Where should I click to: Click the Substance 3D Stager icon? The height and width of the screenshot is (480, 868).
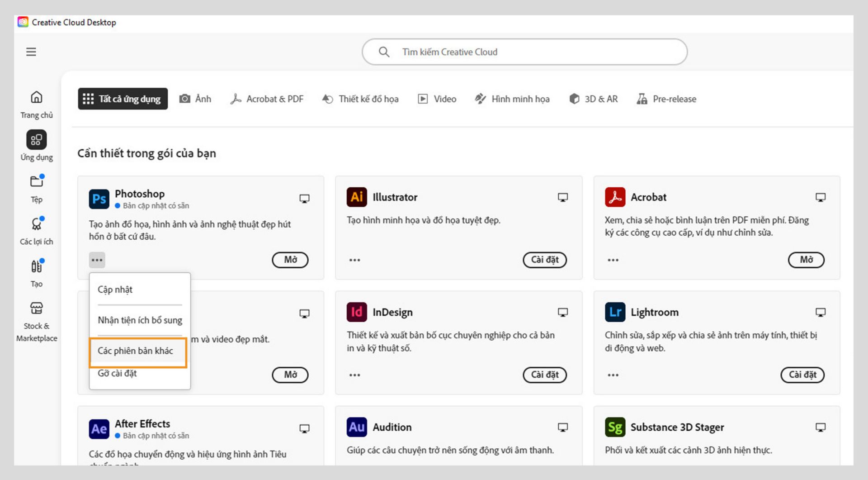pos(615,427)
